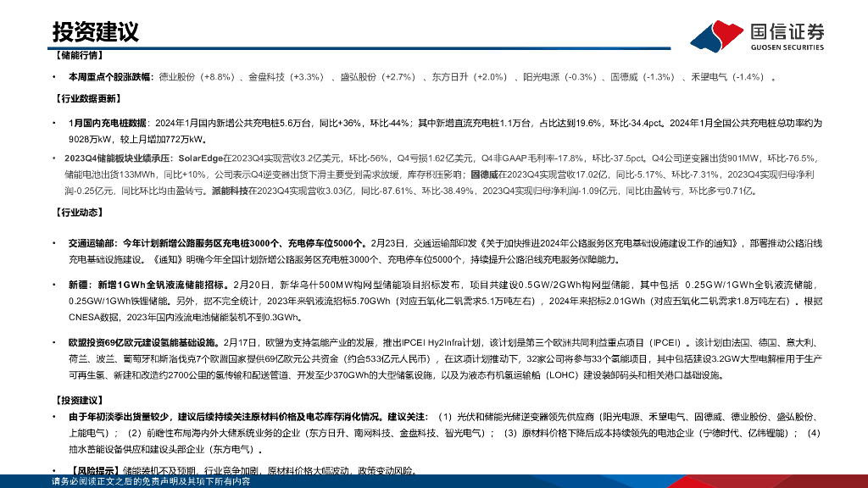Click bold text 欧盟投资69亿欧元建设氢能基础设施
Image resolution: width=868 pixels, height=488 pixels.
(142, 343)
